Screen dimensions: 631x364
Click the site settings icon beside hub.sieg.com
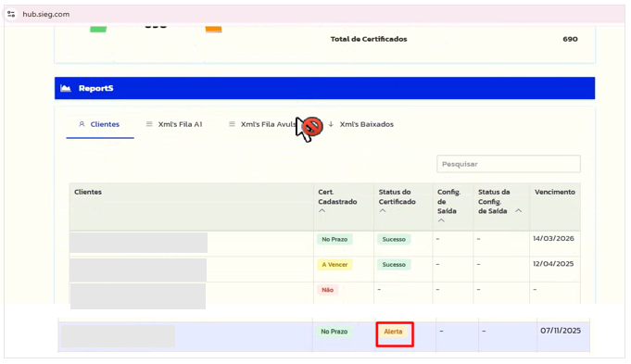coord(11,14)
